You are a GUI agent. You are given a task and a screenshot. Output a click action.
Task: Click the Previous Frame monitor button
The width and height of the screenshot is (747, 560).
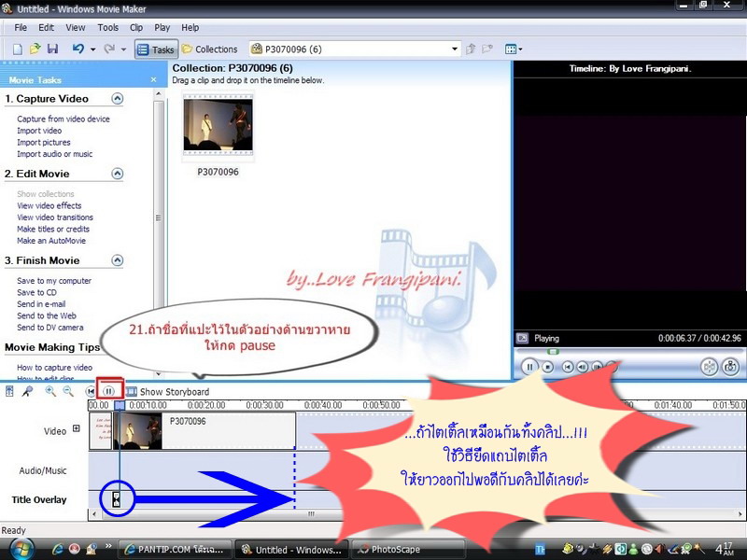pos(582,367)
